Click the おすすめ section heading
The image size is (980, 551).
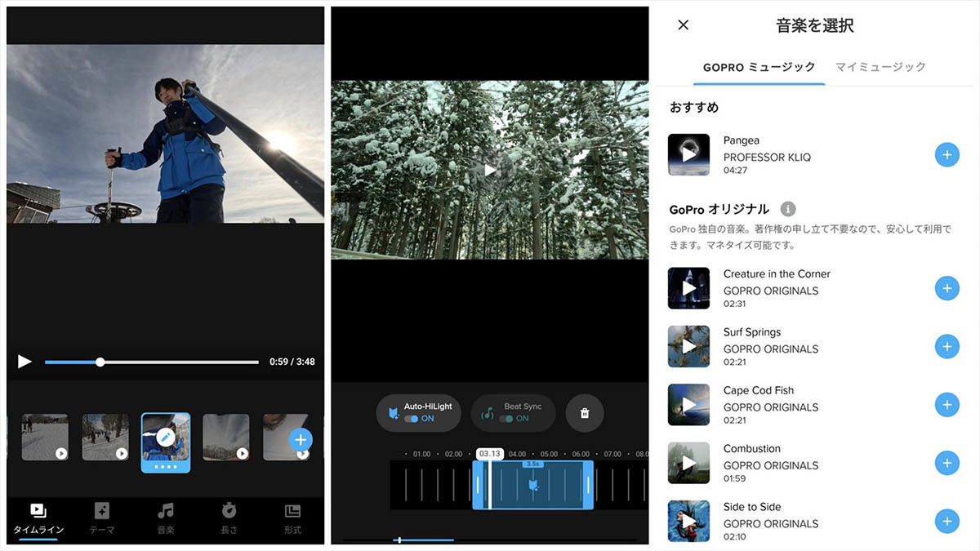tap(694, 108)
